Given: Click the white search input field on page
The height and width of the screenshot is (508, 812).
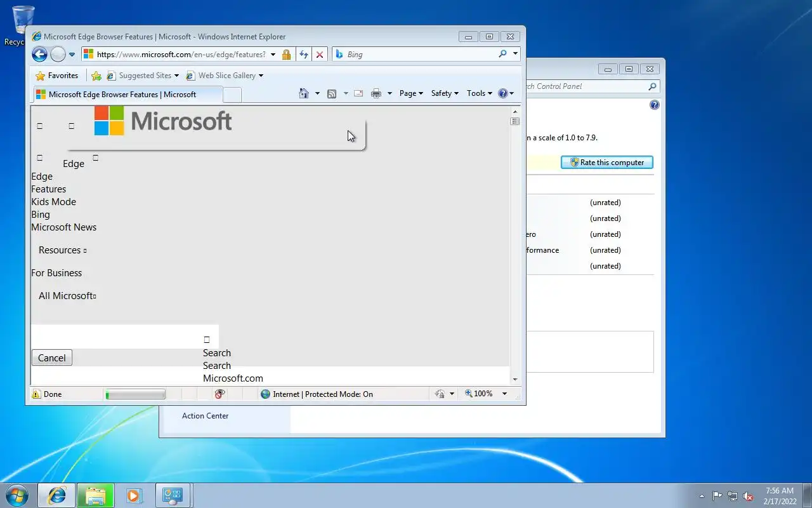Looking at the screenshot, I should pyautogui.click(x=125, y=337).
